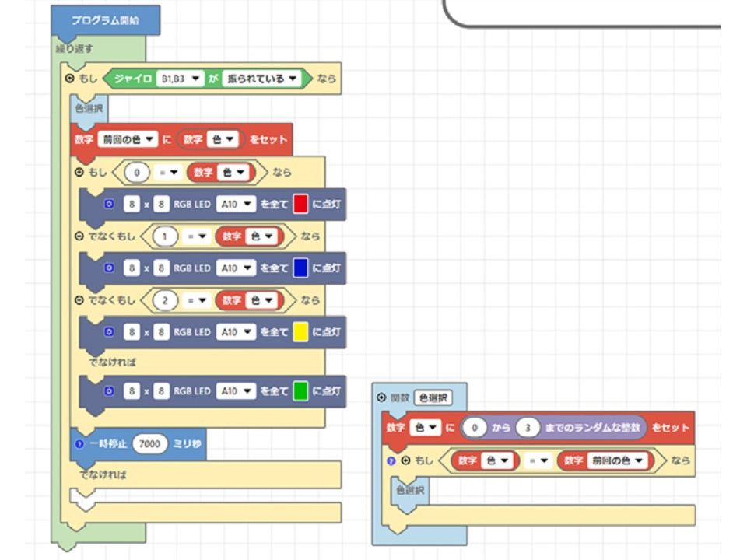Click the gear icon on the outer gyro もし block
Viewport: 747px width, 560px height.
[x=69, y=78]
